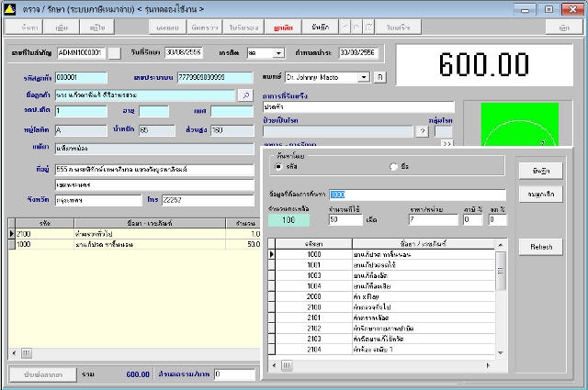The height and width of the screenshot is (390, 588).
Task: Click row selector arrow for code 1000
Action: [x=272, y=254]
